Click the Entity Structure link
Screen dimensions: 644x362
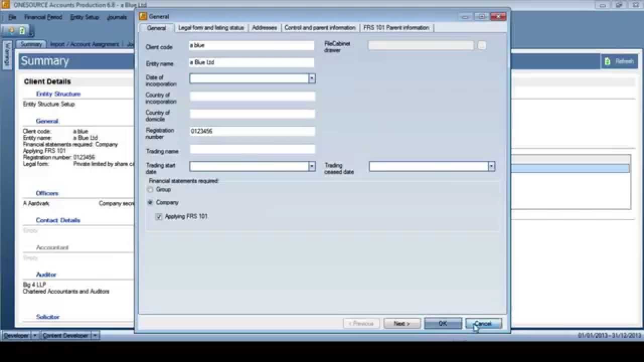(58, 94)
